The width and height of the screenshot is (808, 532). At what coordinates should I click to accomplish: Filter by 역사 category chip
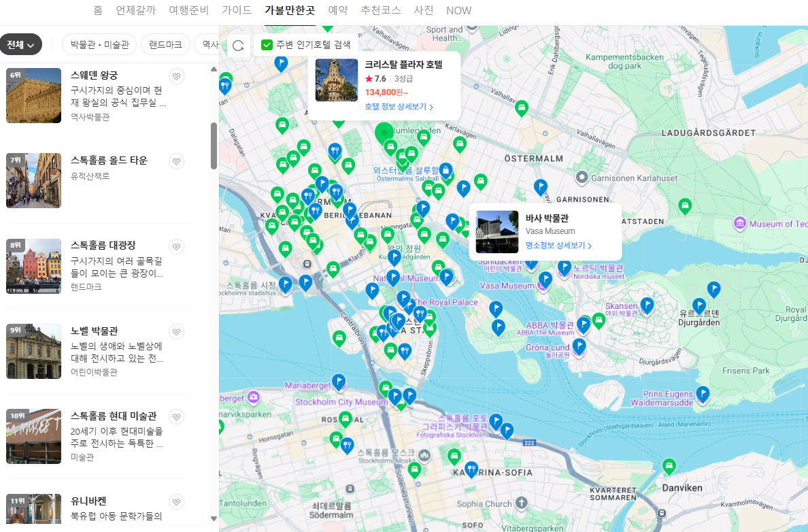(x=207, y=45)
